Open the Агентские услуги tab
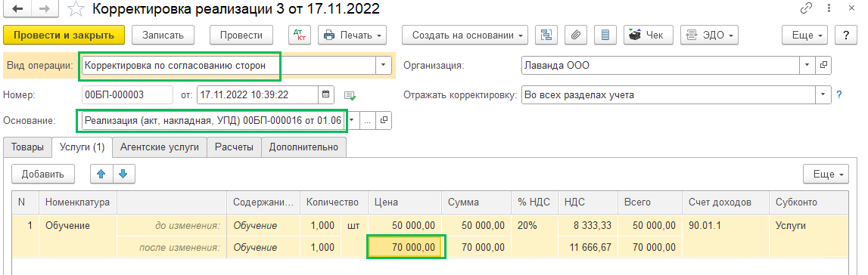Viewport: 868px width, 275px height. [160, 147]
